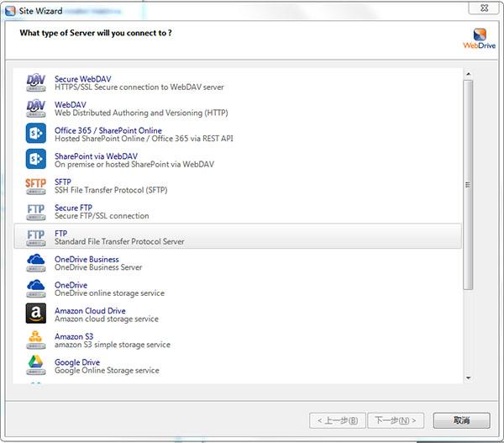
Task: Click the WebDrive logo in the header
Action: click(x=480, y=39)
